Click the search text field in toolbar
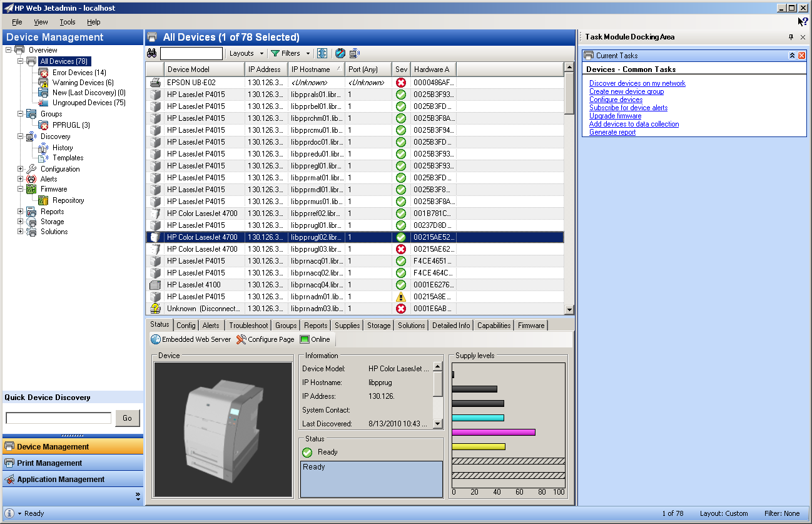 (x=191, y=53)
